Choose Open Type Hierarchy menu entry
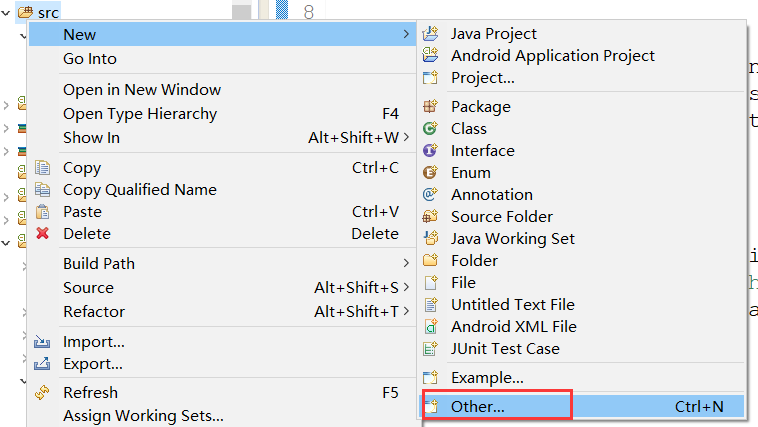758x427 pixels. click(x=140, y=114)
